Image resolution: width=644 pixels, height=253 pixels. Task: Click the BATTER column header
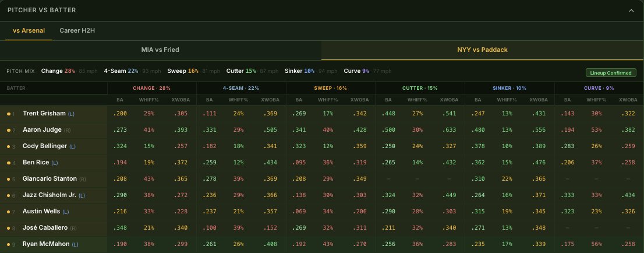coord(16,88)
